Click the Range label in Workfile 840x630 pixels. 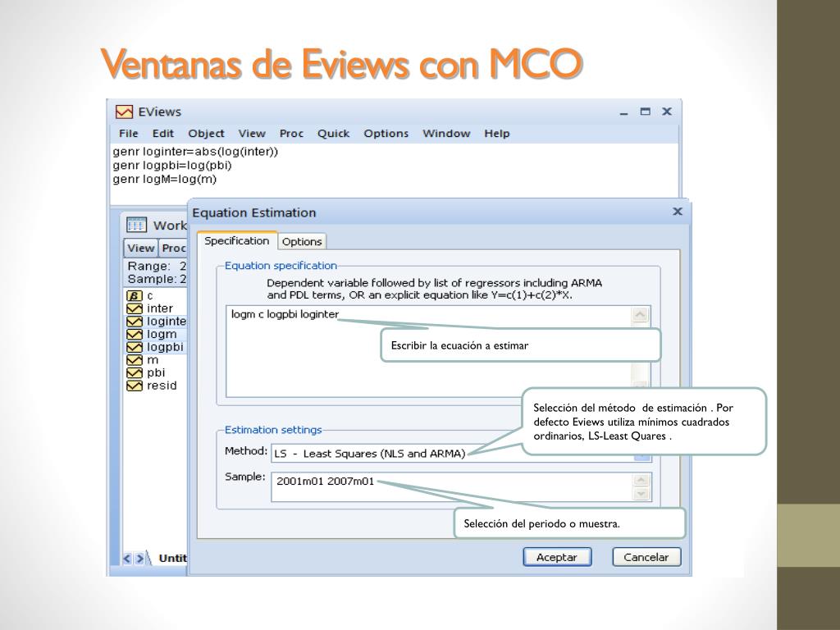click(x=149, y=267)
